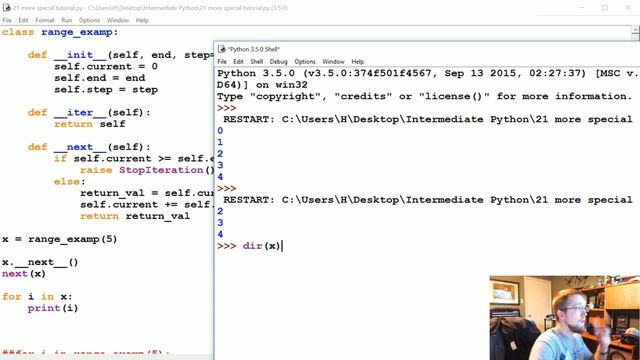Open the Debug menu in the Python Shell
The height and width of the screenshot is (360, 640).
tap(278, 62)
